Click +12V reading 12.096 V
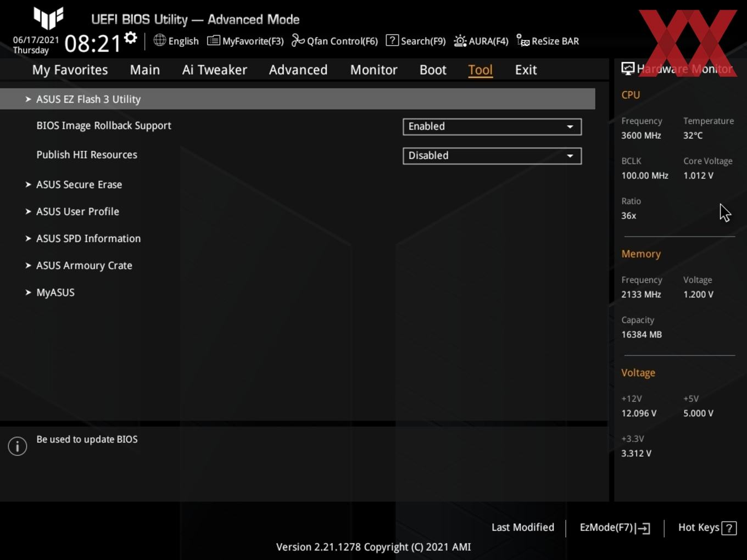Image resolution: width=747 pixels, height=560 pixels. [x=639, y=413]
